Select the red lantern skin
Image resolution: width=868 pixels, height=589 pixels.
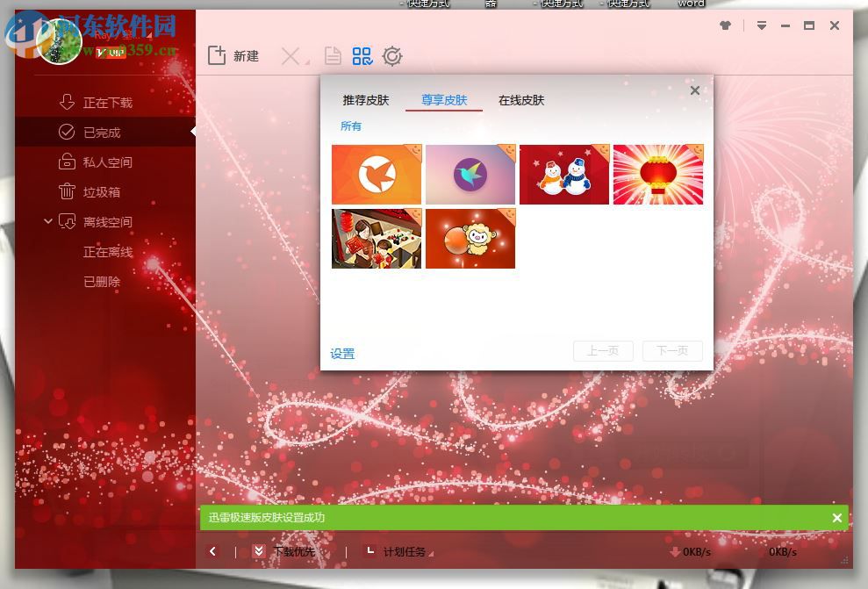657,174
